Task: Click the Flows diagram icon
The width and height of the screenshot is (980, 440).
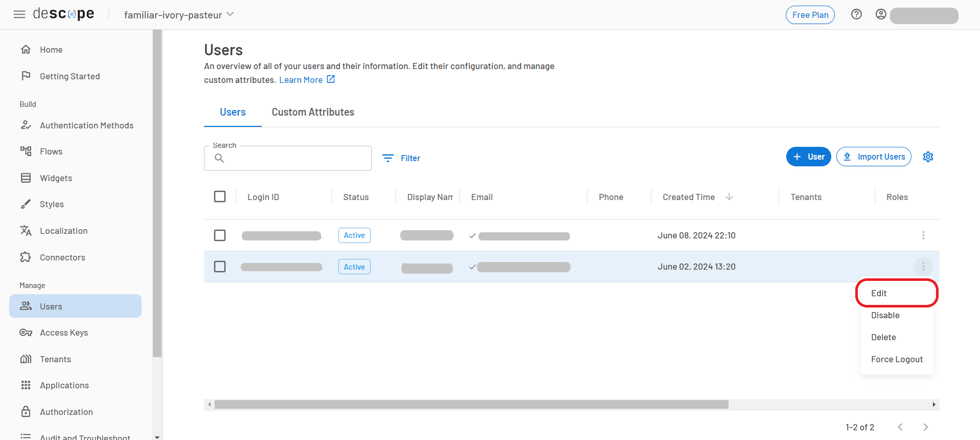Action: tap(26, 151)
